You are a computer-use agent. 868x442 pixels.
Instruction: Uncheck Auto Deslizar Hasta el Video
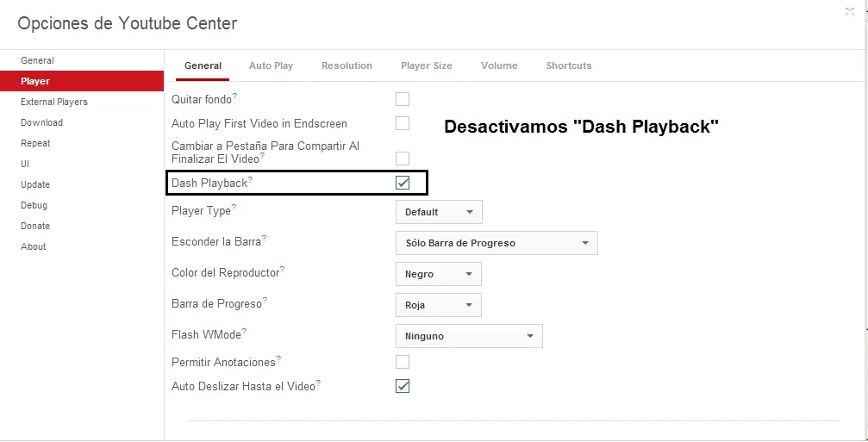(403, 386)
